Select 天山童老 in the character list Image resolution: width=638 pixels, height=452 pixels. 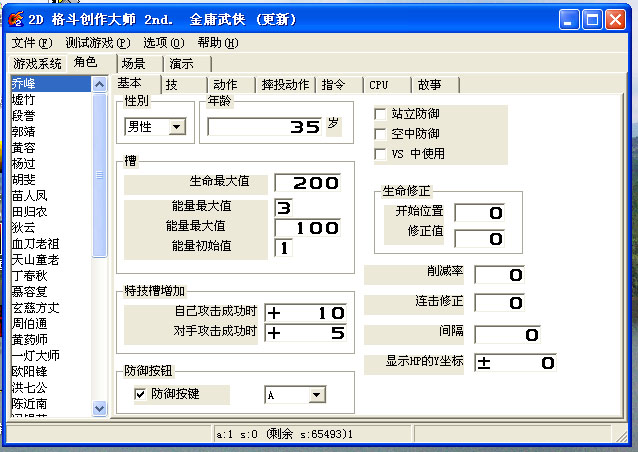(x=50, y=260)
